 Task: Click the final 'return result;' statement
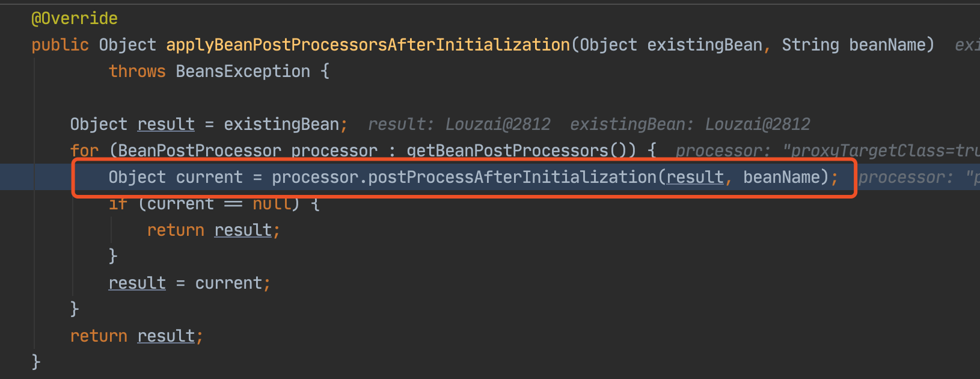point(137,336)
